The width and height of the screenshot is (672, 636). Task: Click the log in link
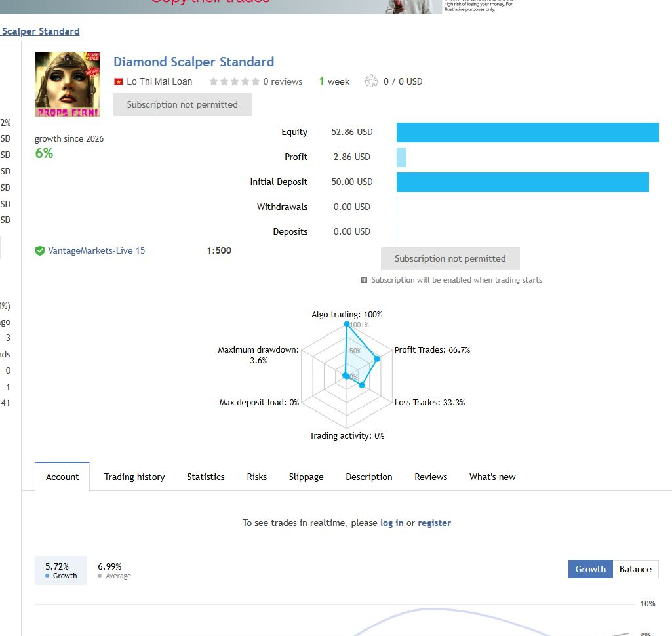391,523
